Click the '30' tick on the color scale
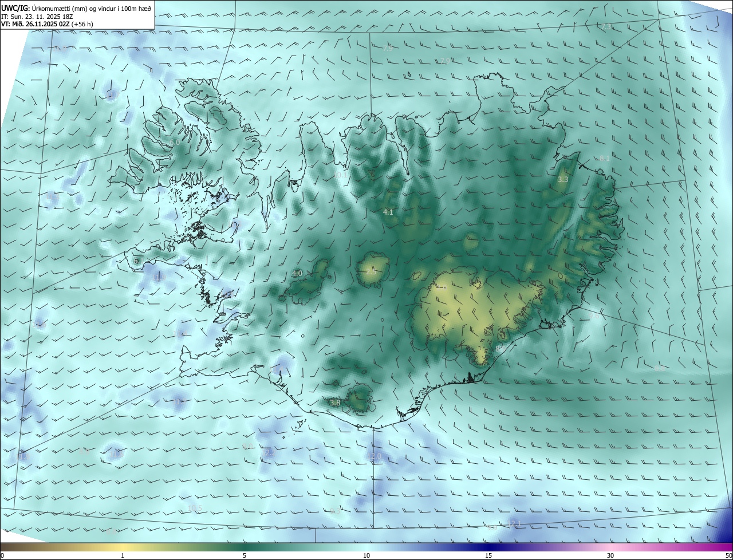This screenshot has width=733, height=560. pos(610,555)
